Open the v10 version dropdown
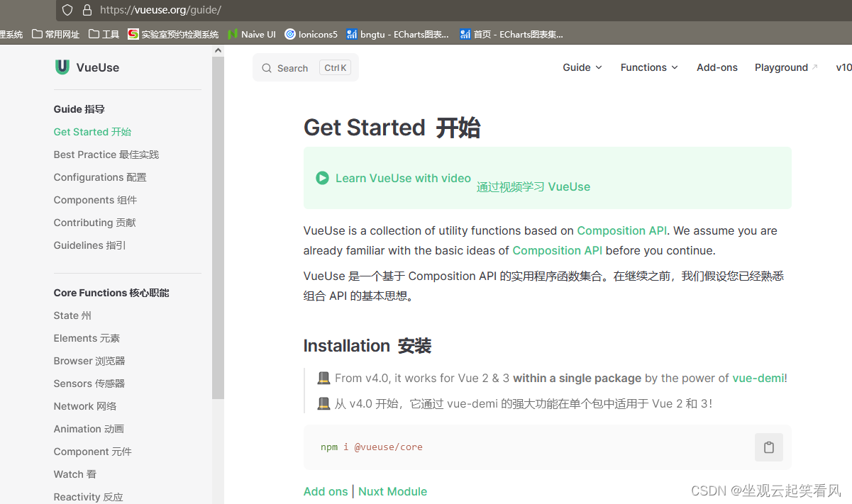Viewport: 852px width, 504px height. click(843, 67)
